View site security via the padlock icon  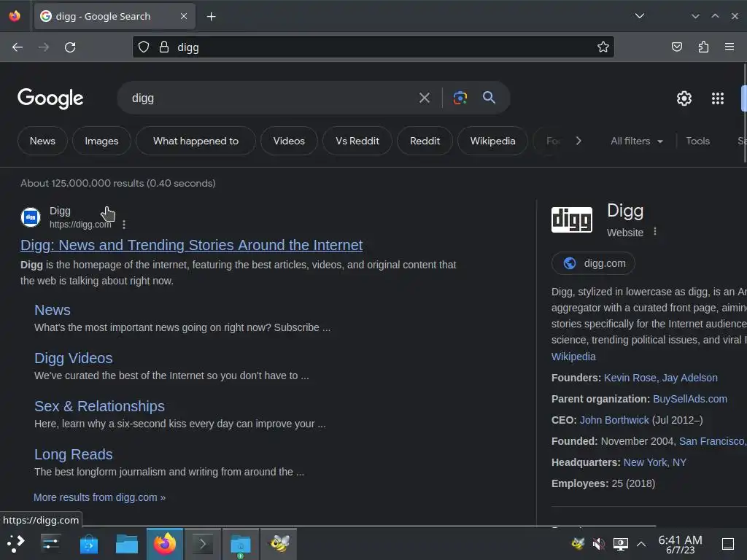click(x=164, y=47)
